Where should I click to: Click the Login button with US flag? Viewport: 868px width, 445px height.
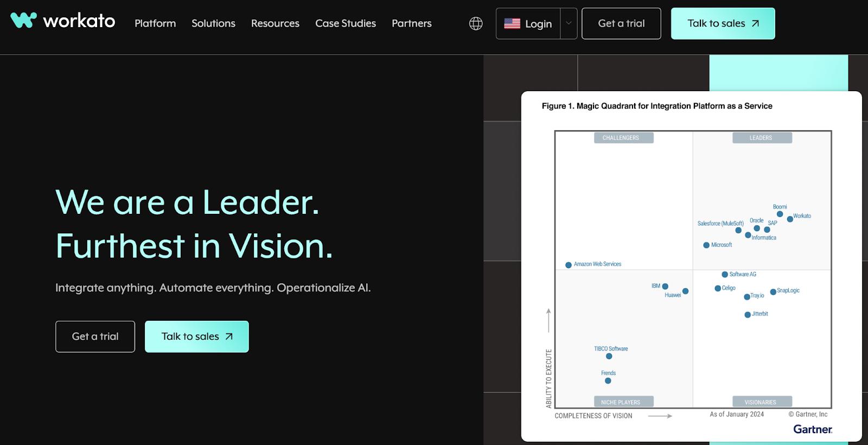point(528,23)
